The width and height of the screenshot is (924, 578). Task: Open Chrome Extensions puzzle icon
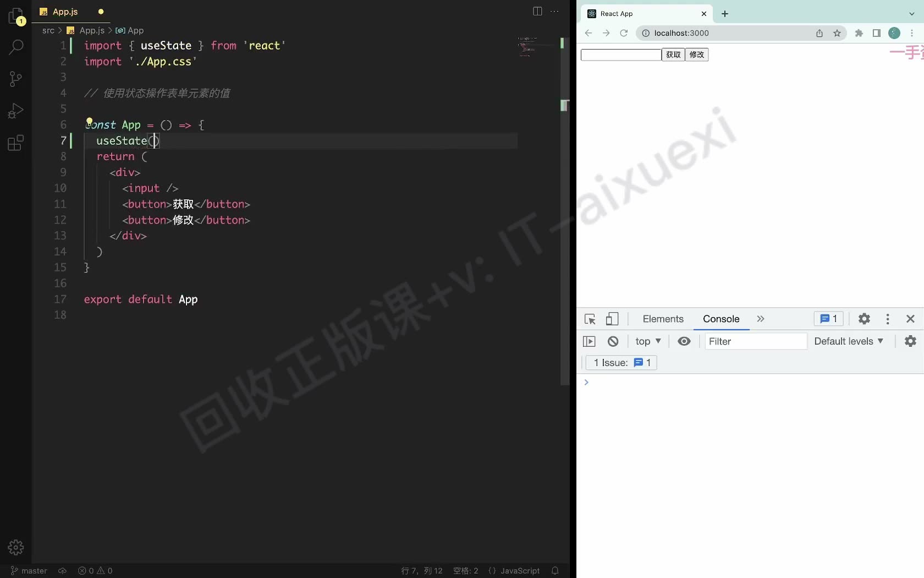(x=859, y=33)
